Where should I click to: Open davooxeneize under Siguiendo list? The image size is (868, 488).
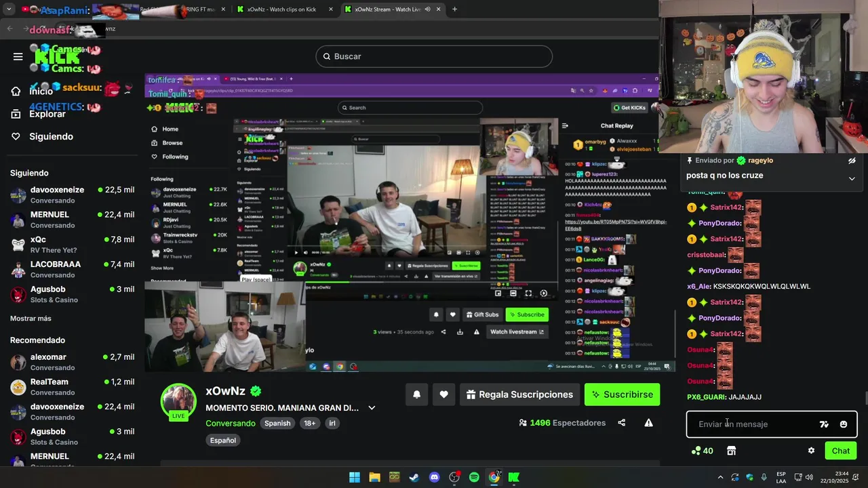pyautogui.click(x=72, y=195)
